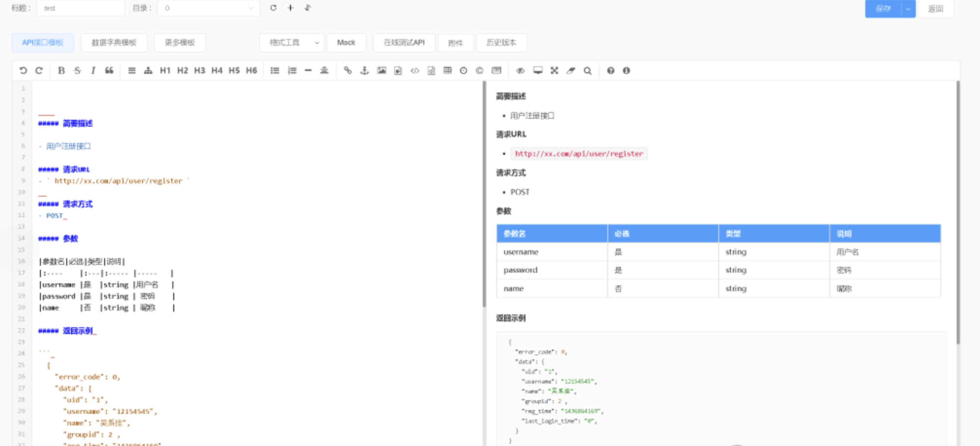Insert an unordered bullet list

tap(275, 71)
